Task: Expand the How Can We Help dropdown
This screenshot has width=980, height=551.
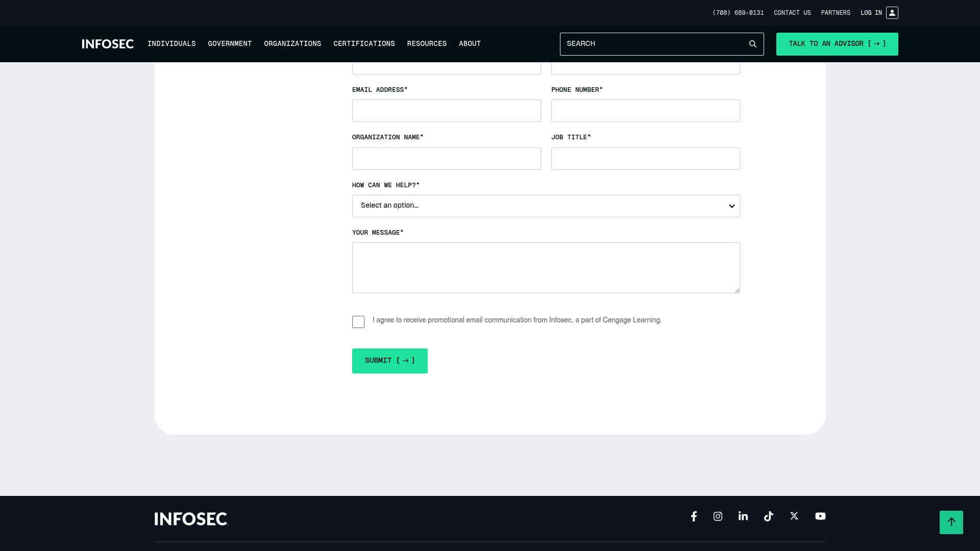Action: (x=546, y=206)
